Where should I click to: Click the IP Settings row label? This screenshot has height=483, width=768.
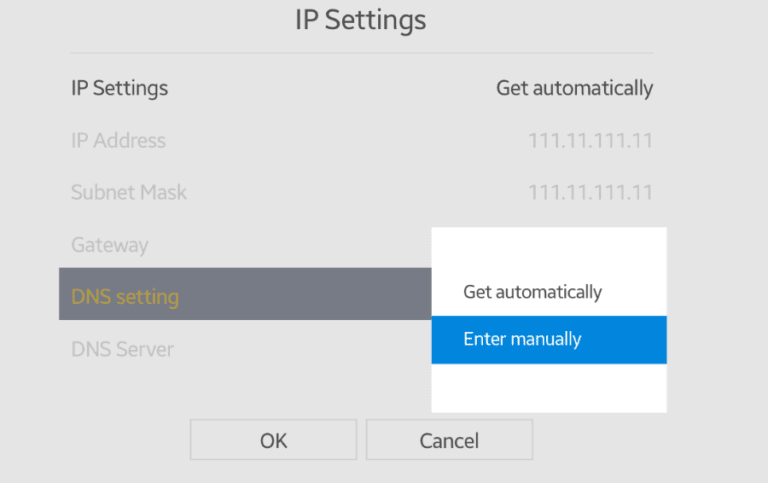click(x=119, y=88)
